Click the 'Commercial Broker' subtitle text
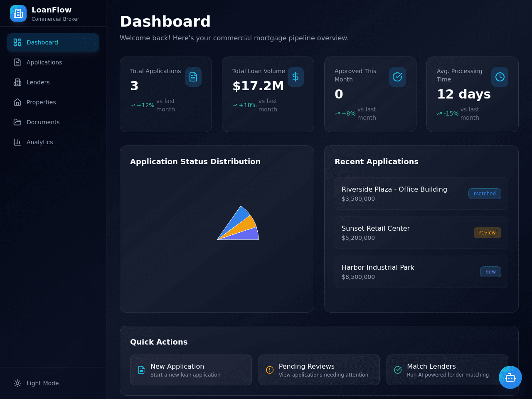The image size is (532, 399). [55, 19]
